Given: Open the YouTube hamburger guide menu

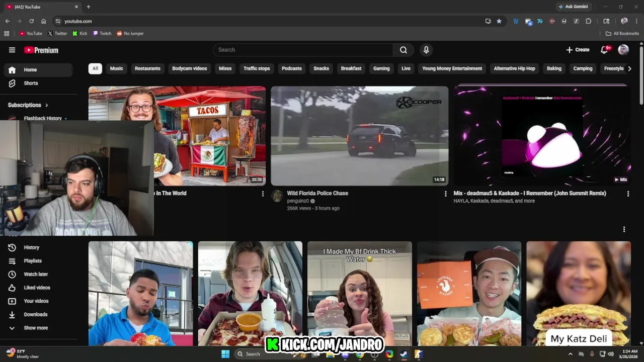Looking at the screenshot, I should point(12,50).
